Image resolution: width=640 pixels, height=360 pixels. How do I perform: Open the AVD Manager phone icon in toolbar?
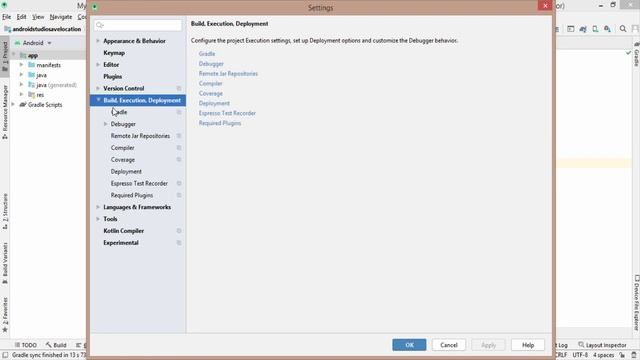[x=596, y=29]
